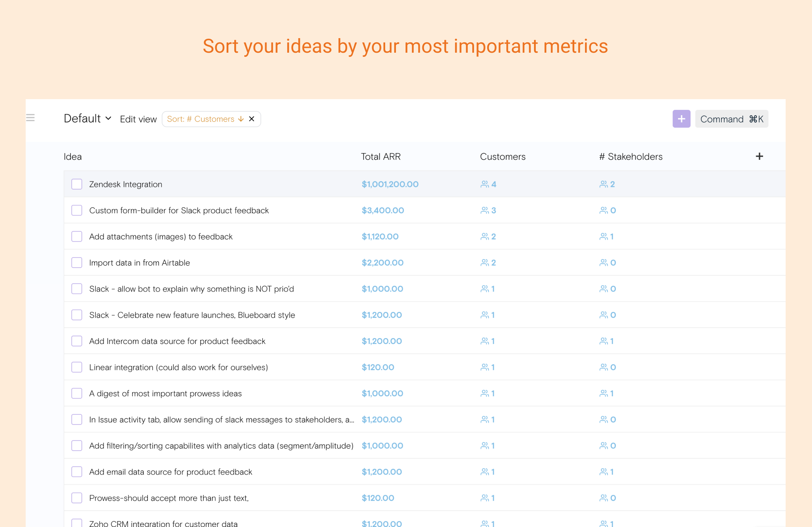812x527 pixels.
Task: Open the Command ⌘K palette button
Action: pyautogui.click(x=731, y=119)
